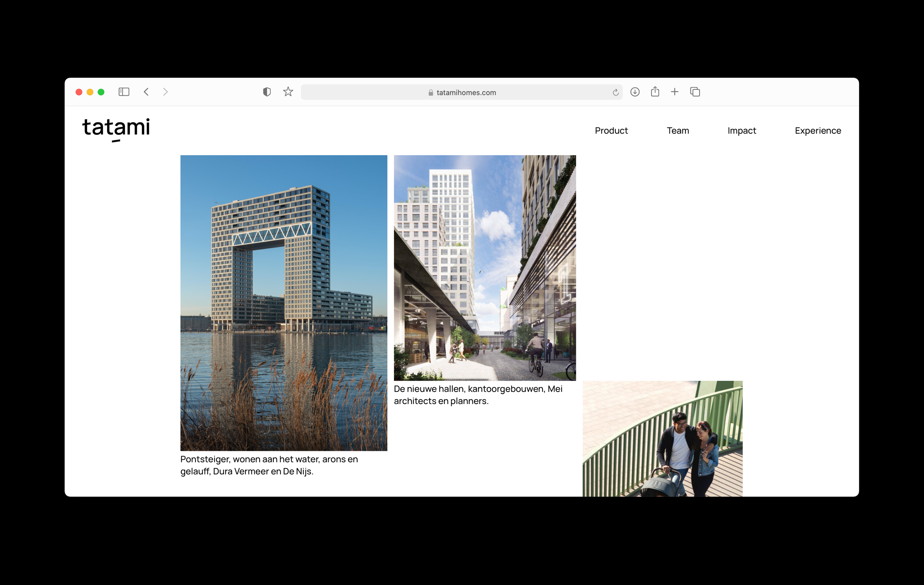Open the Impact menu item
Viewport: 924px width, 585px height.
[742, 131]
